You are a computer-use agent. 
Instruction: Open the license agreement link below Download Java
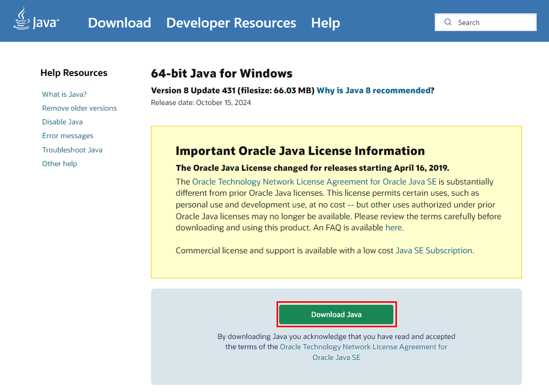pyautogui.click(x=363, y=347)
